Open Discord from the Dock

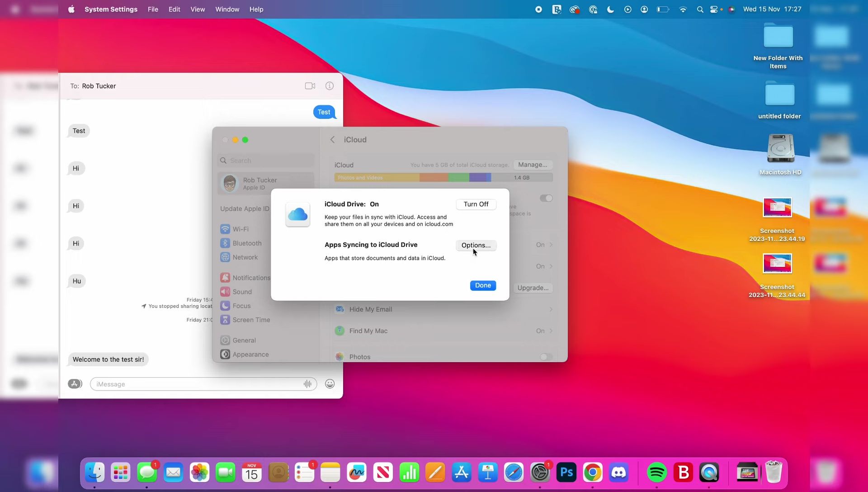[x=619, y=473]
